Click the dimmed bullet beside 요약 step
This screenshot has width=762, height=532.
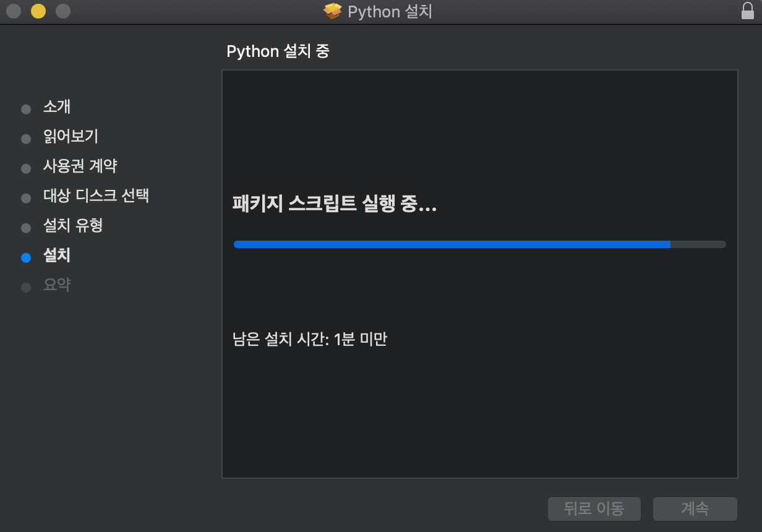coord(26,288)
